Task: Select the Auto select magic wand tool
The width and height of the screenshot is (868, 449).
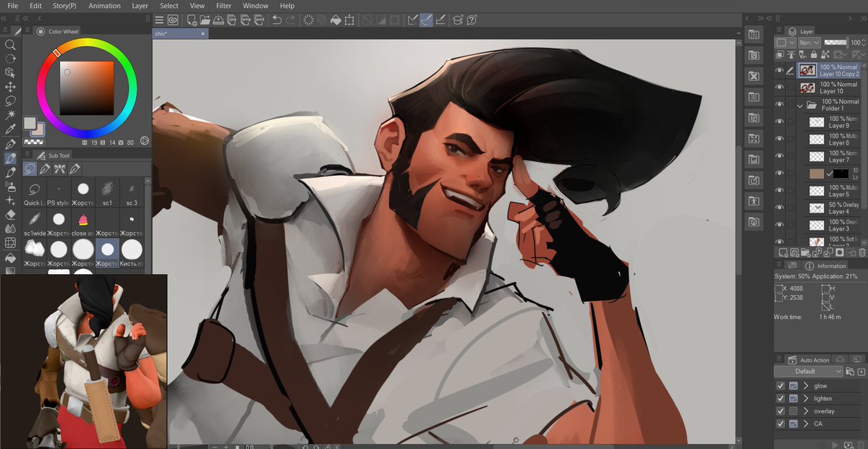Action: click(x=10, y=115)
